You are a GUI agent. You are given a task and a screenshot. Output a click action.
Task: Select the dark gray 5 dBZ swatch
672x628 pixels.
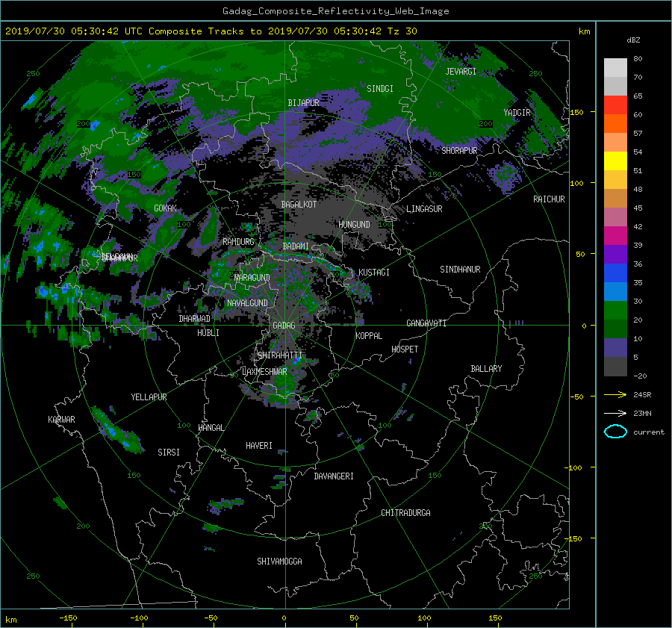615,366
